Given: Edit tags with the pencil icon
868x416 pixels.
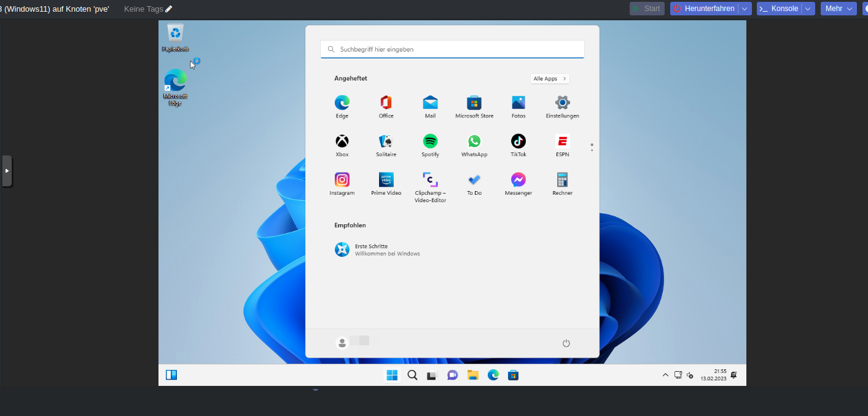Looking at the screenshot, I should click(169, 9).
